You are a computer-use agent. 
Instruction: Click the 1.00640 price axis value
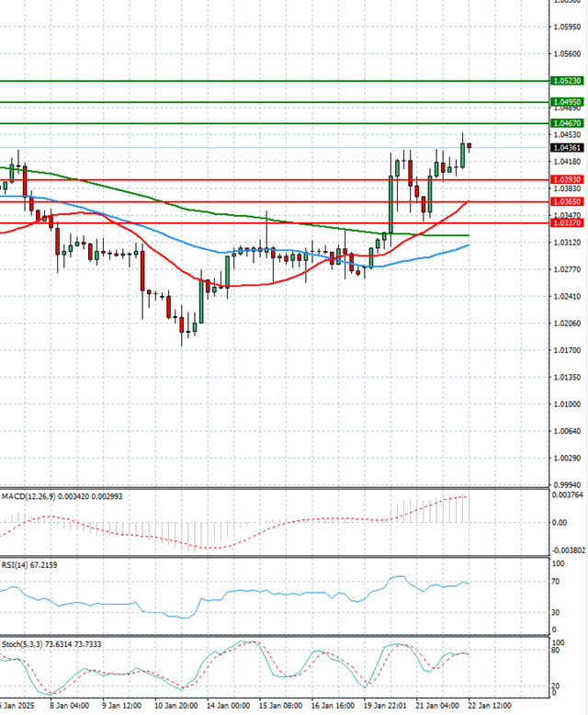tap(567, 431)
